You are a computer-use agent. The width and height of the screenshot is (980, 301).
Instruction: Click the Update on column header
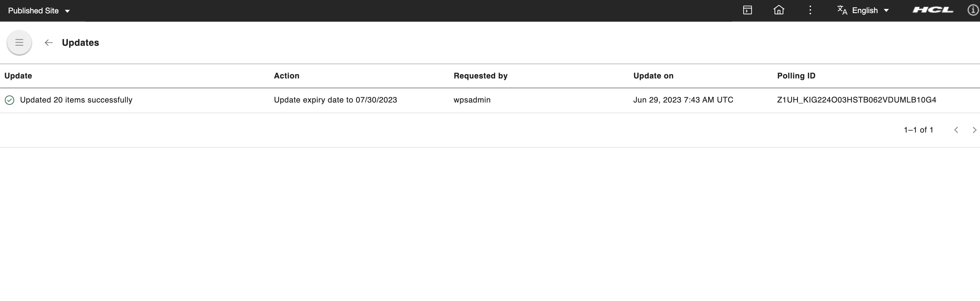coord(653,76)
